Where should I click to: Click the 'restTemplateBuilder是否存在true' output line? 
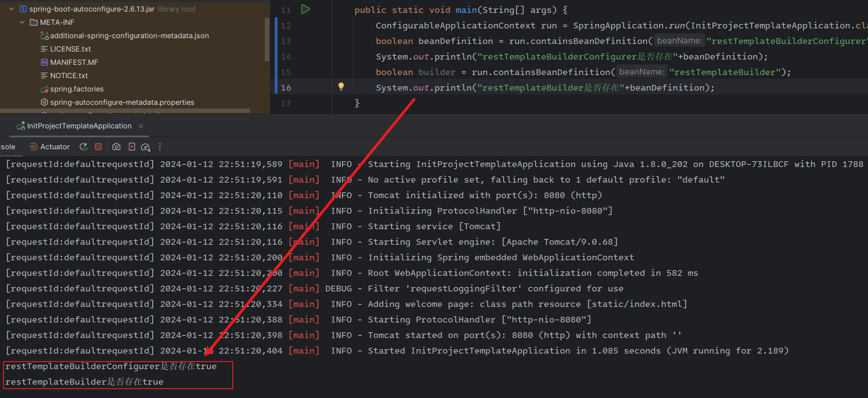(x=84, y=382)
